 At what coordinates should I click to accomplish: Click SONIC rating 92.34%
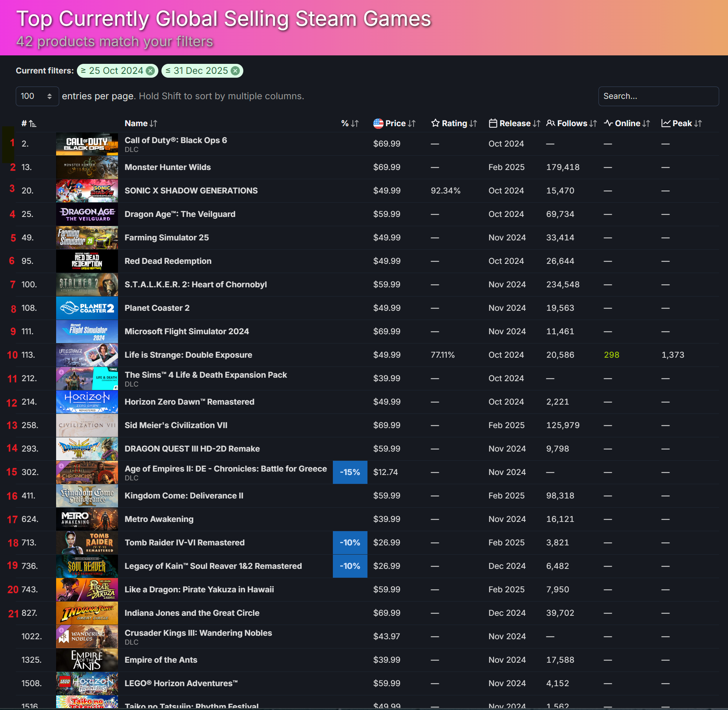(x=445, y=191)
